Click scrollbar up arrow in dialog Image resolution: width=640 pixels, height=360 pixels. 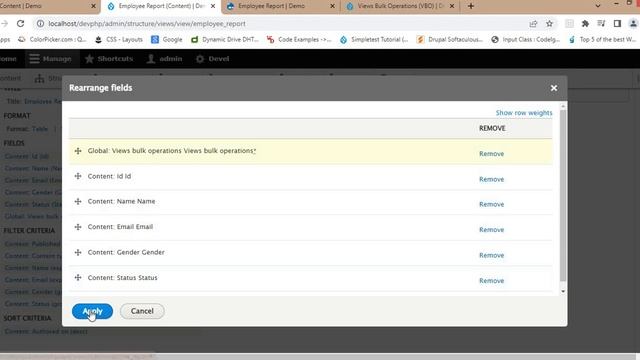coord(563,106)
